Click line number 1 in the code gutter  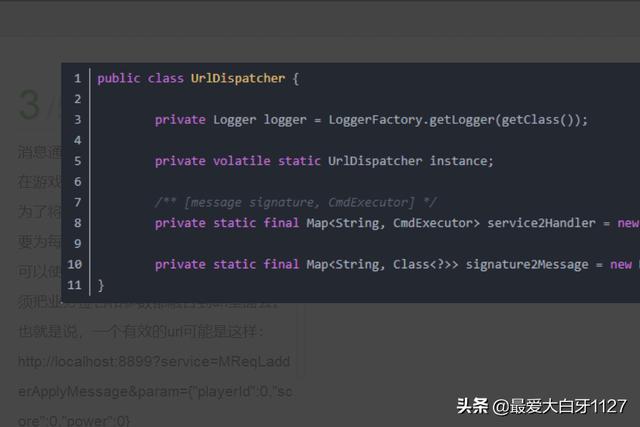(77, 78)
